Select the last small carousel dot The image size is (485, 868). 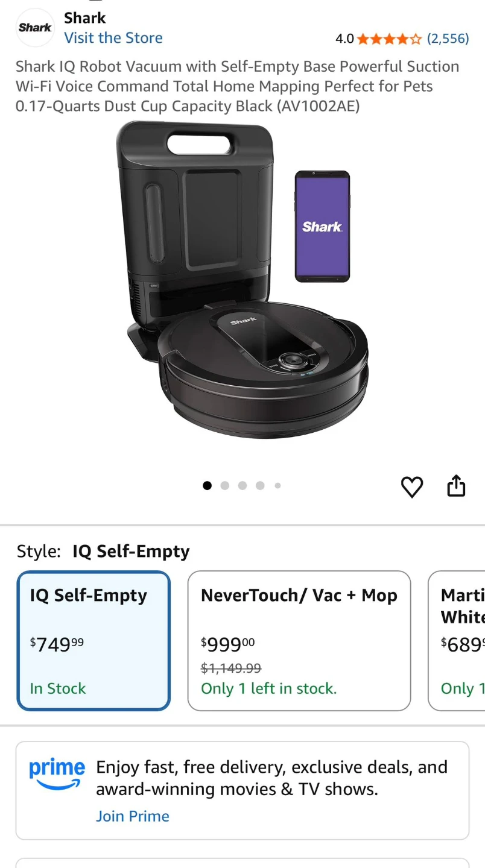[277, 485]
